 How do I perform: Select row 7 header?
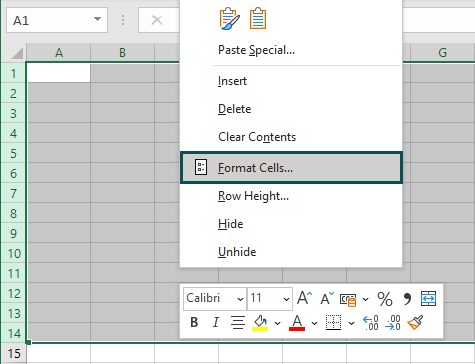tap(13, 193)
